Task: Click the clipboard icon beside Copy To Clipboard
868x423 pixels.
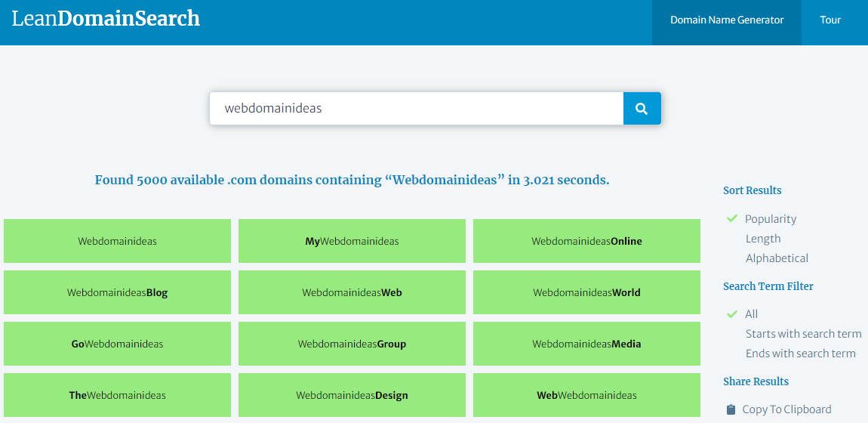Action: pos(731,409)
